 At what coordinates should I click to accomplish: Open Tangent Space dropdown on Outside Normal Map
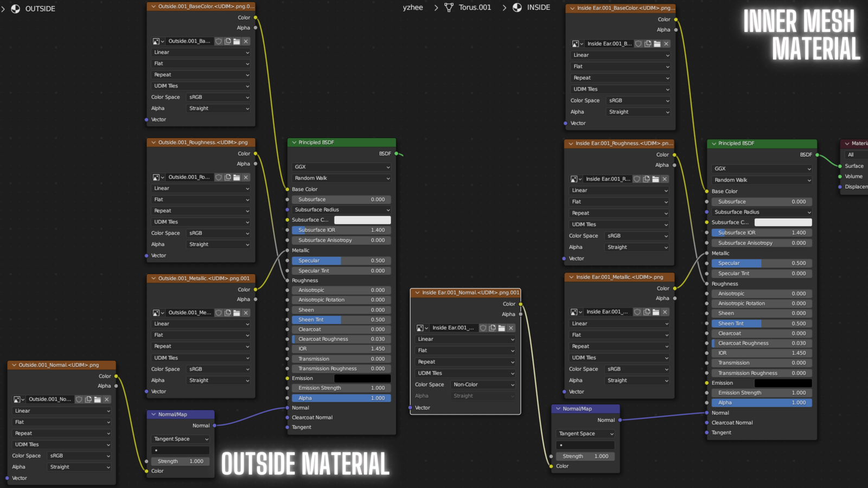pos(180,439)
